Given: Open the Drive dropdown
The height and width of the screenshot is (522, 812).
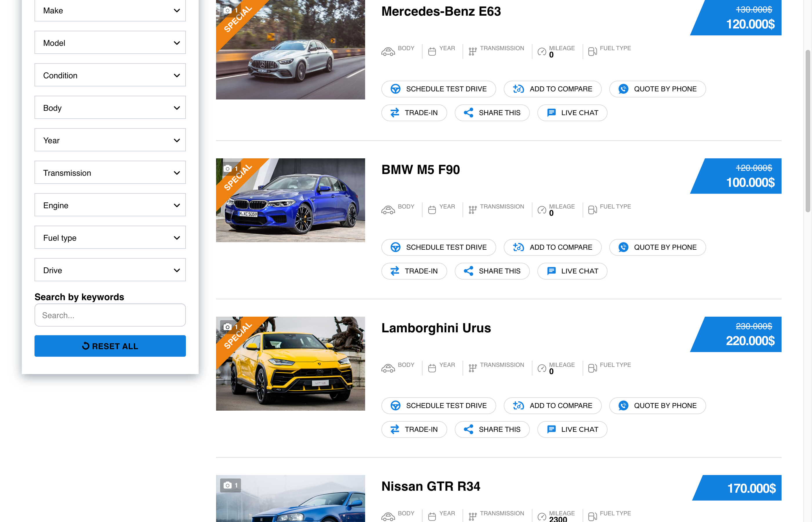Looking at the screenshot, I should pyautogui.click(x=110, y=270).
